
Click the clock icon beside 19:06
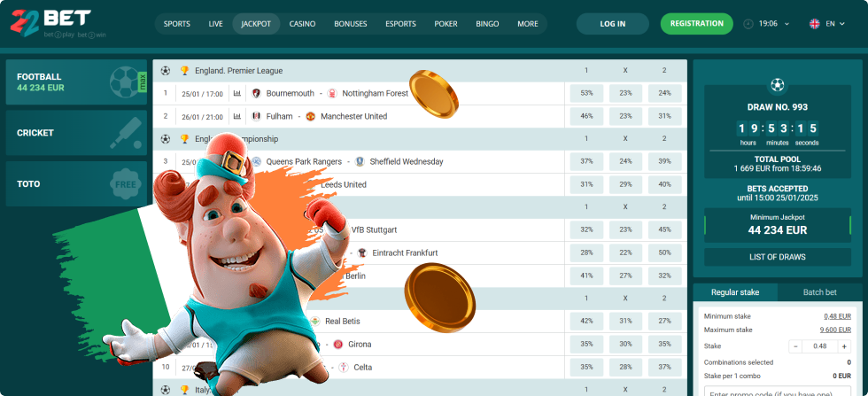pyautogui.click(x=748, y=24)
